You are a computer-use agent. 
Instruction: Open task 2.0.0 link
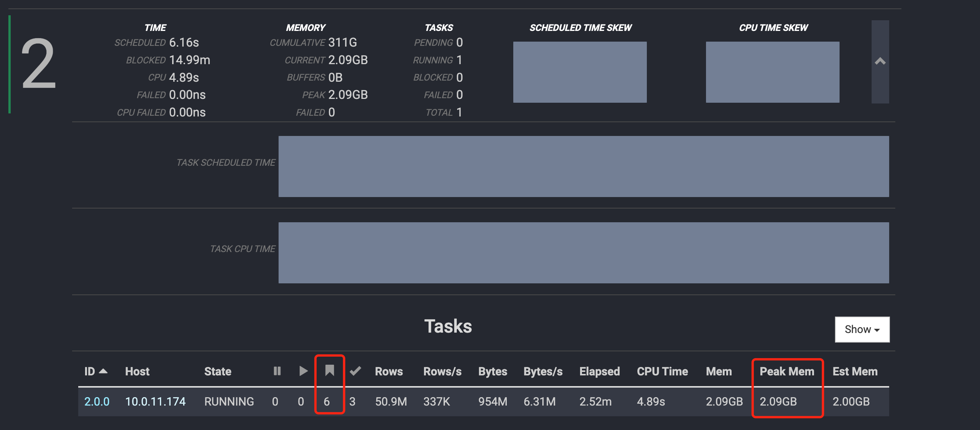point(97,401)
